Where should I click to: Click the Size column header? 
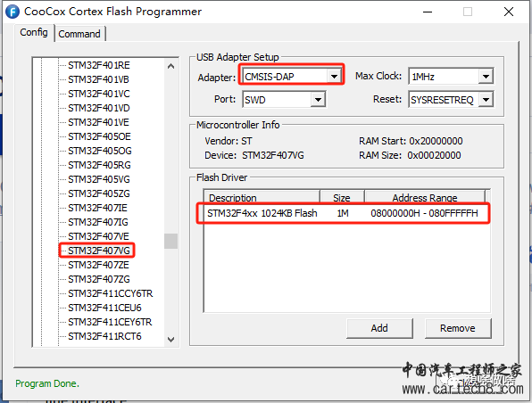pyautogui.click(x=342, y=197)
